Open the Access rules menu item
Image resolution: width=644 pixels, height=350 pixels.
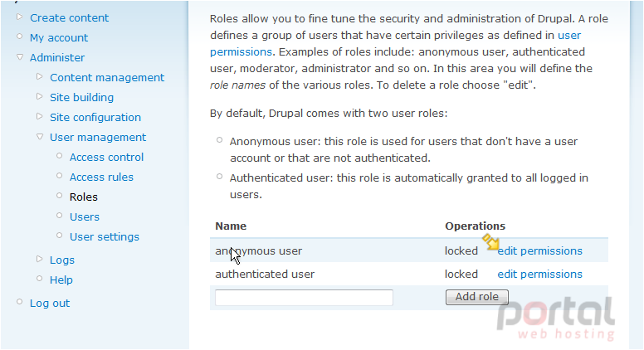[x=101, y=177]
